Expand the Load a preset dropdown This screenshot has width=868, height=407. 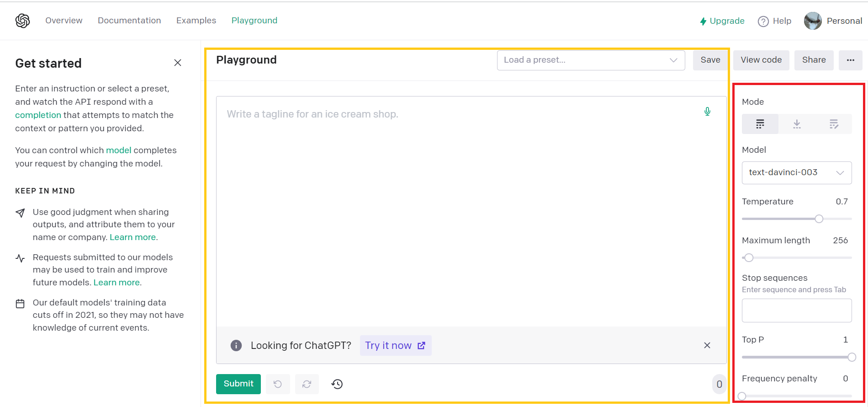click(x=591, y=60)
